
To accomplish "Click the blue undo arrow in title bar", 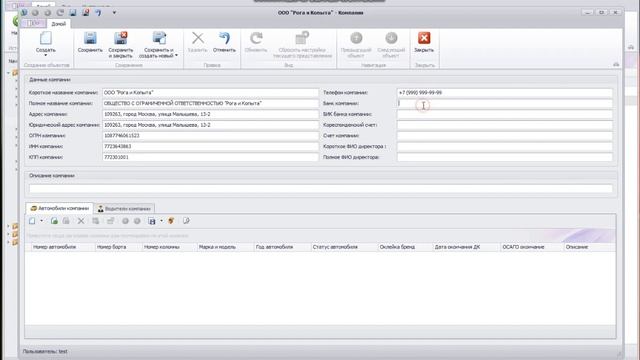I will (98, 13).
